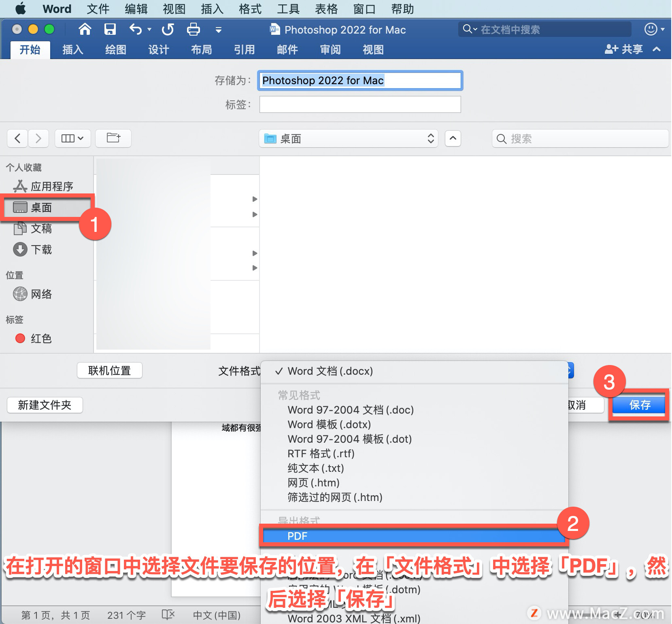Click the new folder icon in toolbar
Viewport: 672px width, 624px height.
[x=113, y=138]
